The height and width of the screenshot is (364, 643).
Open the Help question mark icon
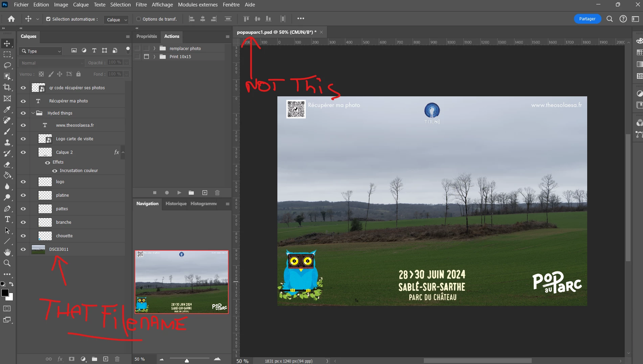(623, 19)
